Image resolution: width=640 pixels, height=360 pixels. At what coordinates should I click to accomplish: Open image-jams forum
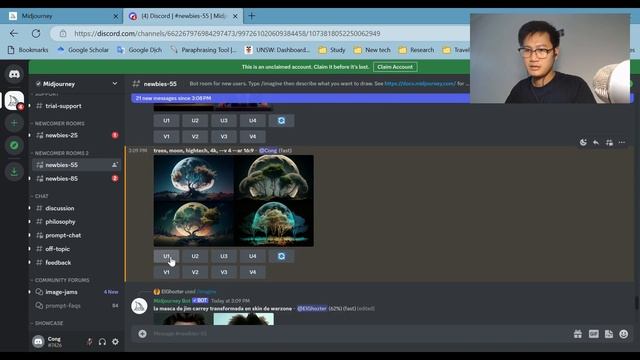coord(76,292)
